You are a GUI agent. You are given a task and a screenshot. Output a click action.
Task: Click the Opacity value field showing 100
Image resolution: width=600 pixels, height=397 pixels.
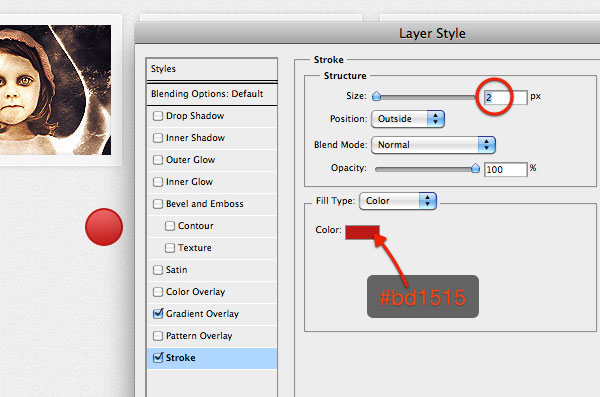(505, 170)
